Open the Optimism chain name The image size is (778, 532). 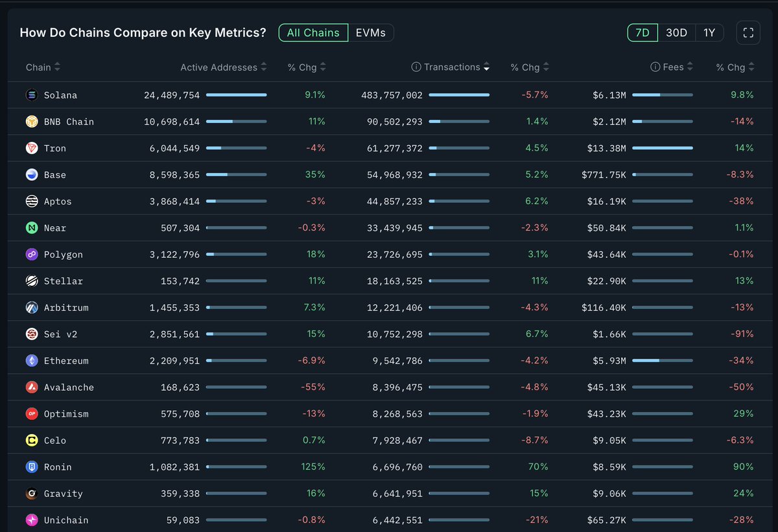[66, 414]
